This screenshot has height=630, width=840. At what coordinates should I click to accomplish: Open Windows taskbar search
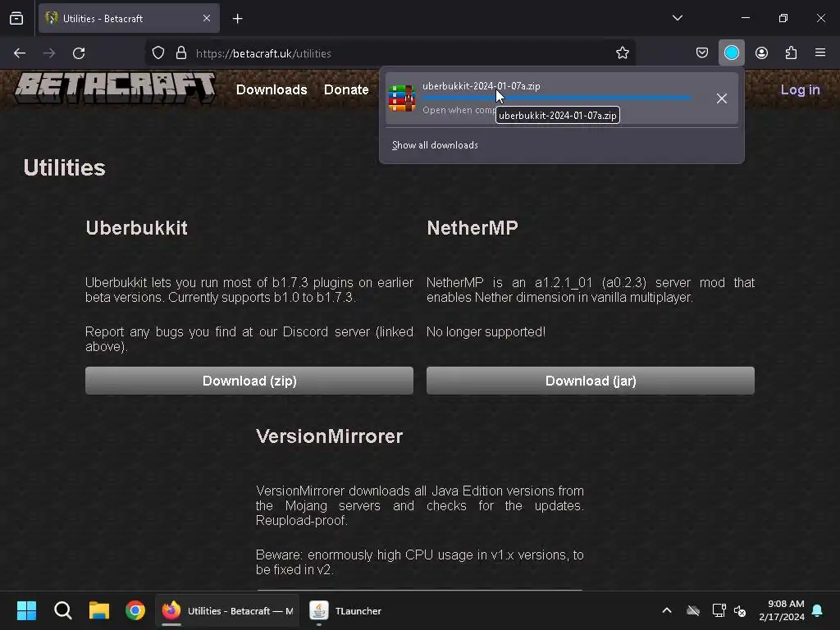click(x=62, y=610)
